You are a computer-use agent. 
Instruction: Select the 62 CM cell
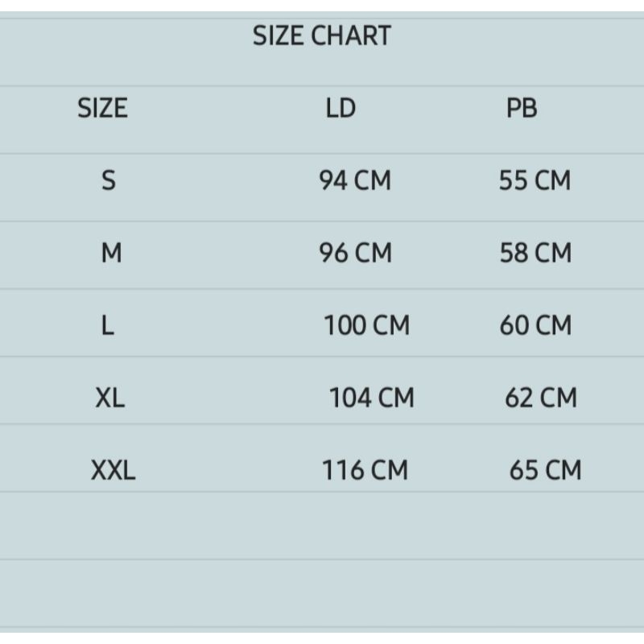(x=541, y=398)
